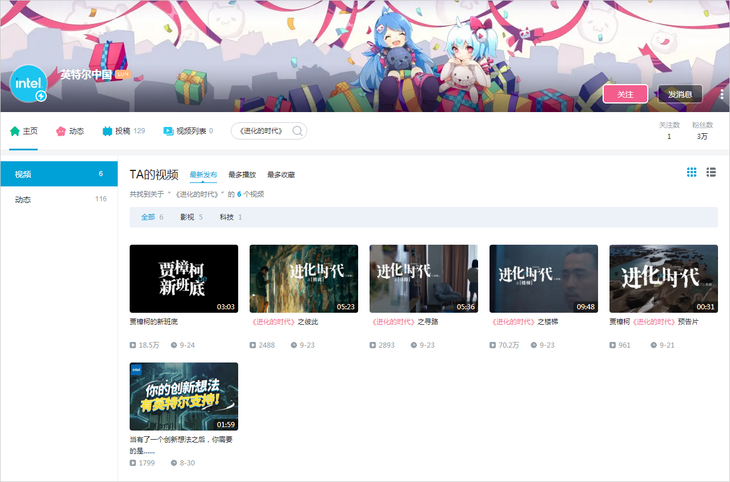
Task: Click the pink 关注 follow button
Action: coord(625,94)
